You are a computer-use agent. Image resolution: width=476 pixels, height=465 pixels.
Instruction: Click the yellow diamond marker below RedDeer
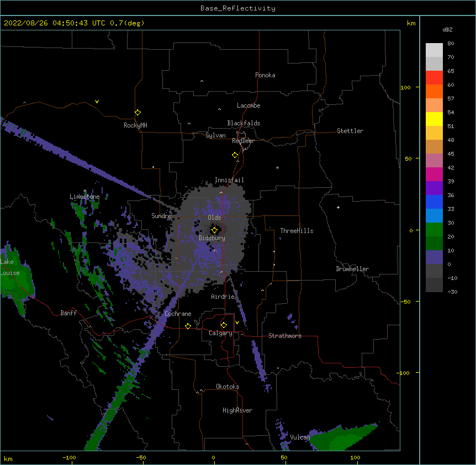tap(235, 155)
